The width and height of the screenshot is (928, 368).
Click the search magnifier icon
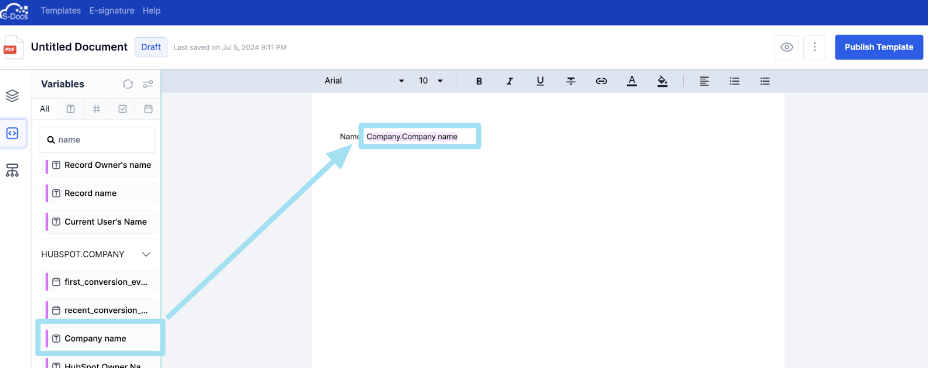(x=51, y=140)
